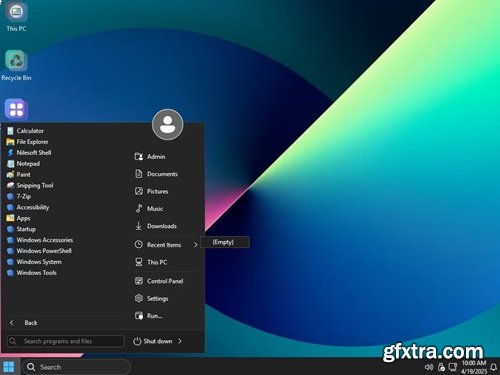This screenshot has width=500, height=375.
Task: Open the clock showing 10:00 AM
Action: point(474,367)
